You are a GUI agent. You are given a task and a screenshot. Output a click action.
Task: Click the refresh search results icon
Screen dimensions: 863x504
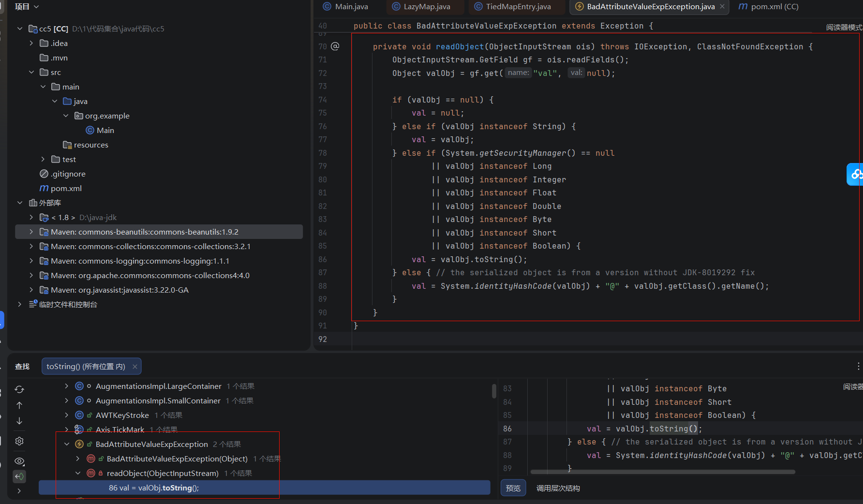(19, 389)
